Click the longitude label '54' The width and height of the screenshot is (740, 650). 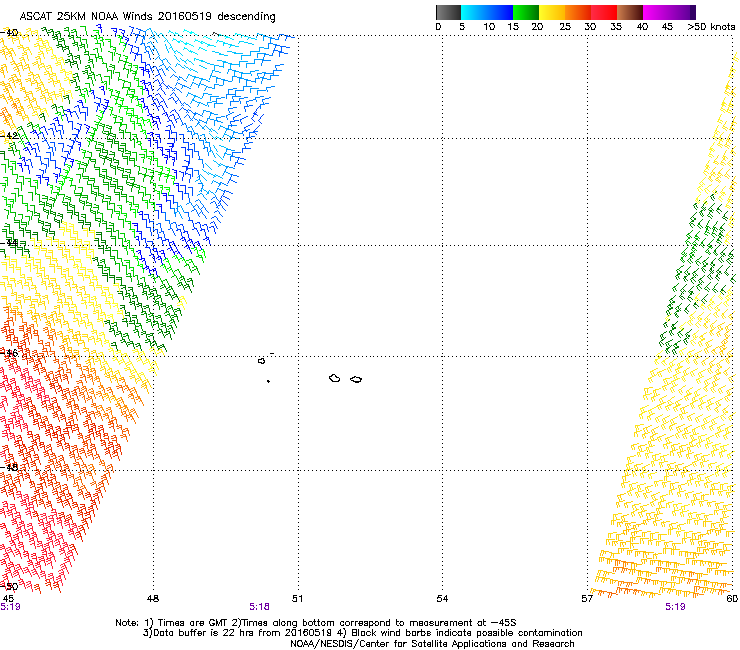[442, 599]
